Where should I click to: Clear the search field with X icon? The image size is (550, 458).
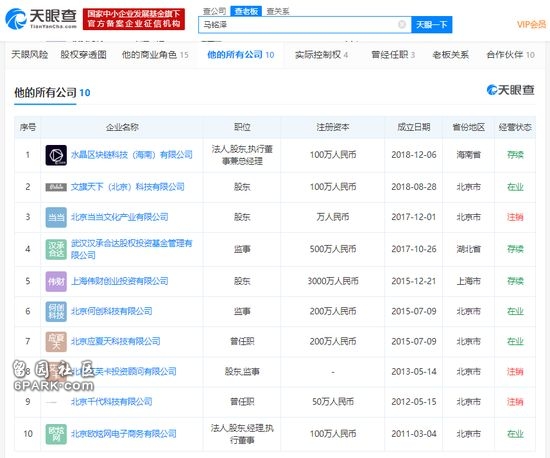click(402, 24)
